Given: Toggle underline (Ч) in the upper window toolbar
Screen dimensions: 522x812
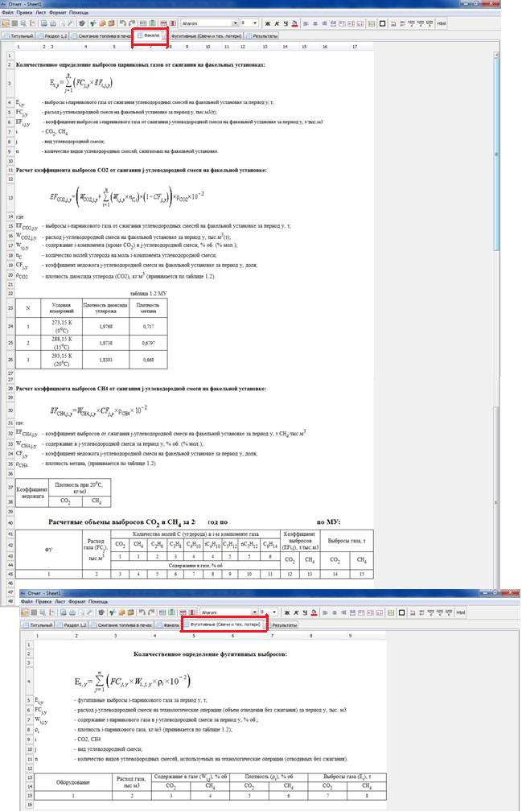Looking at the screenshot, I should [x=286, y=23].
